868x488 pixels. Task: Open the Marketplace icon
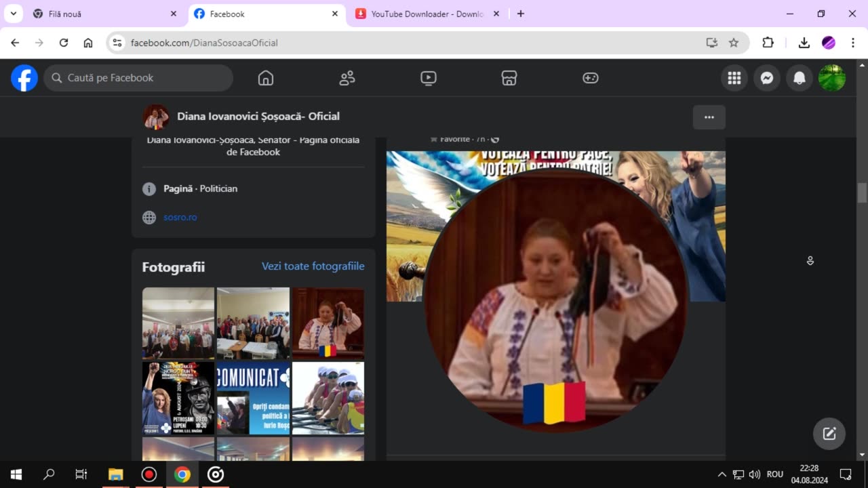click(x=509, y=78)
